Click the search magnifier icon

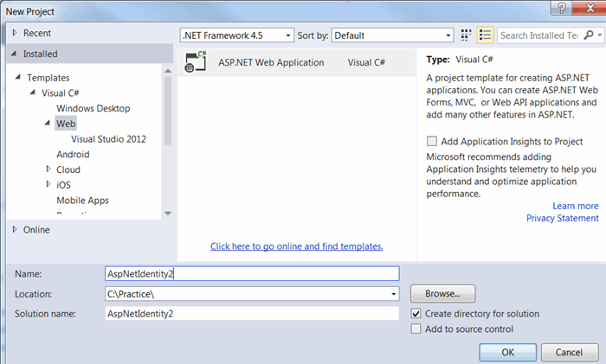point(589,35)
